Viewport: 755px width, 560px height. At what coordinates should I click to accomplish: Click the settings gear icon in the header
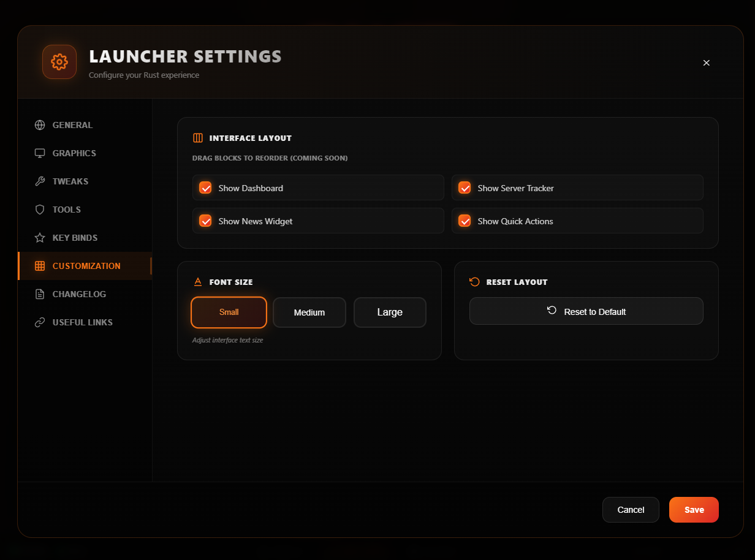[x=59, y=61]
